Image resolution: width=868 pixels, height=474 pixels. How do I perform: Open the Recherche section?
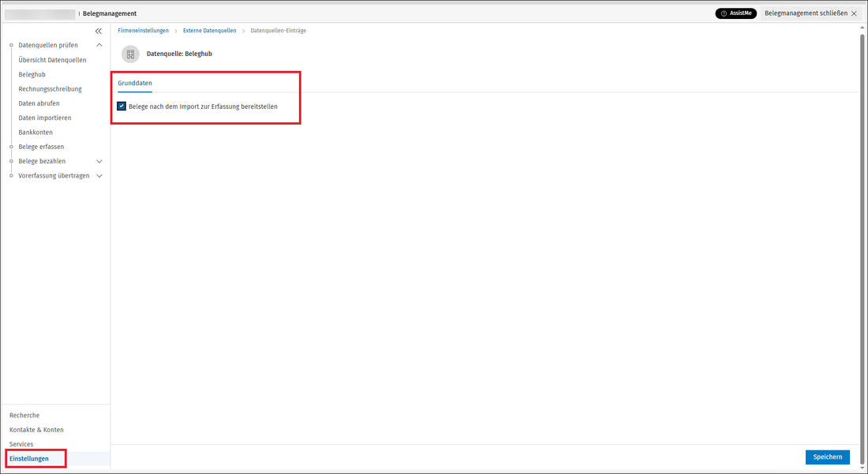pos(24,416)
